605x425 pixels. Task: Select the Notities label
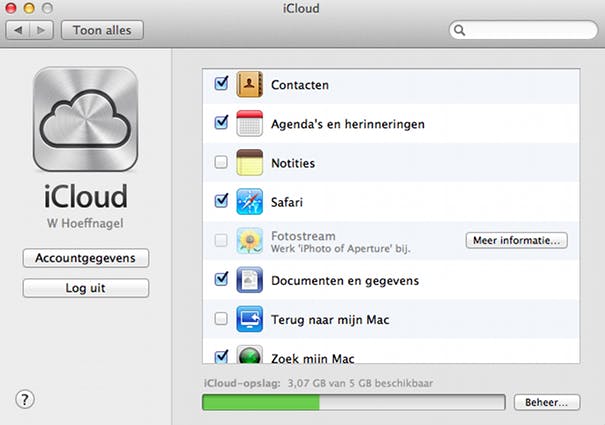click(x=293, y=163)
